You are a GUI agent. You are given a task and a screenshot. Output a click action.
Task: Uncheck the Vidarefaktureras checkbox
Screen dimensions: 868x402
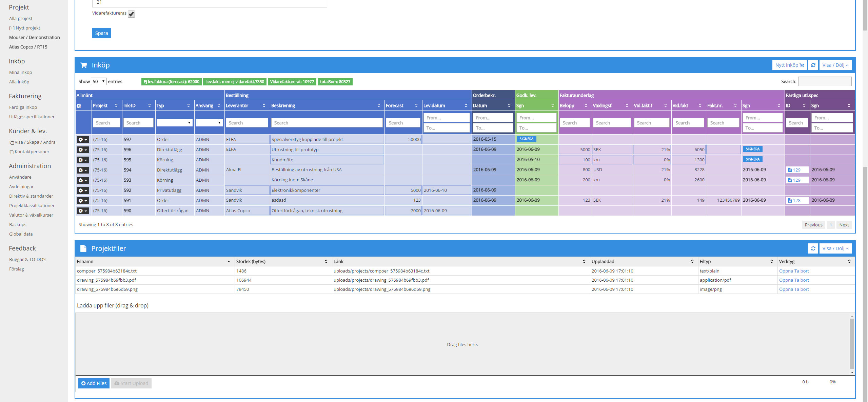point(132,14)
